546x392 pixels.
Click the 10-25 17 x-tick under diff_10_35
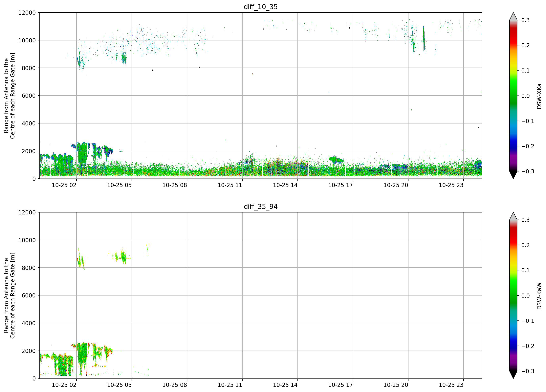[x=341, y=185]
